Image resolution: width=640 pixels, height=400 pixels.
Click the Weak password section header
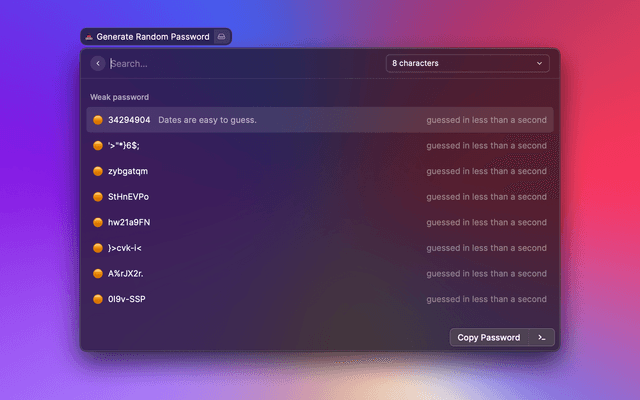point(120,97)
